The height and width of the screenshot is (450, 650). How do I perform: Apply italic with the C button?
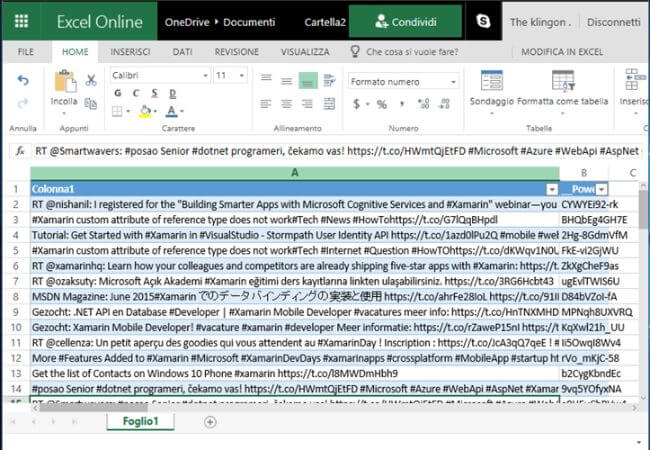(136, 93)
